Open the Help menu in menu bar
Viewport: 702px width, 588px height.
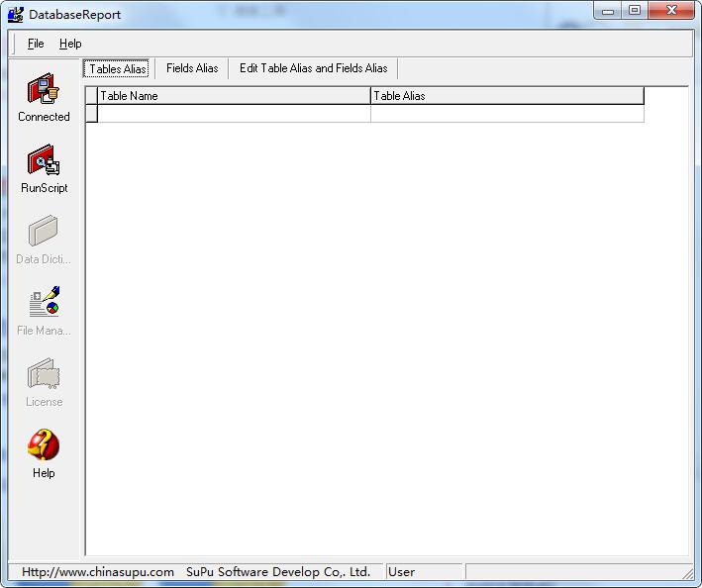(x=70, y=44)
